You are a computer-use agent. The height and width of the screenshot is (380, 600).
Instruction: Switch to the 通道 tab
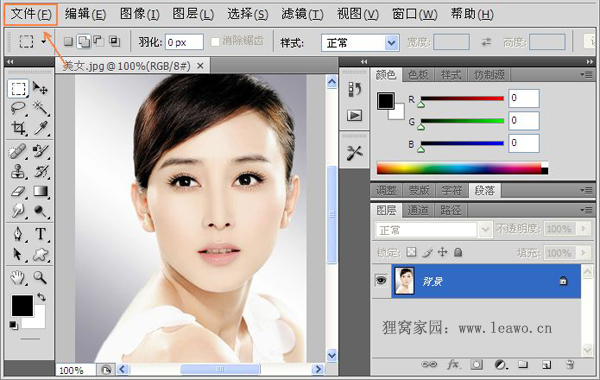click(418, 210)
